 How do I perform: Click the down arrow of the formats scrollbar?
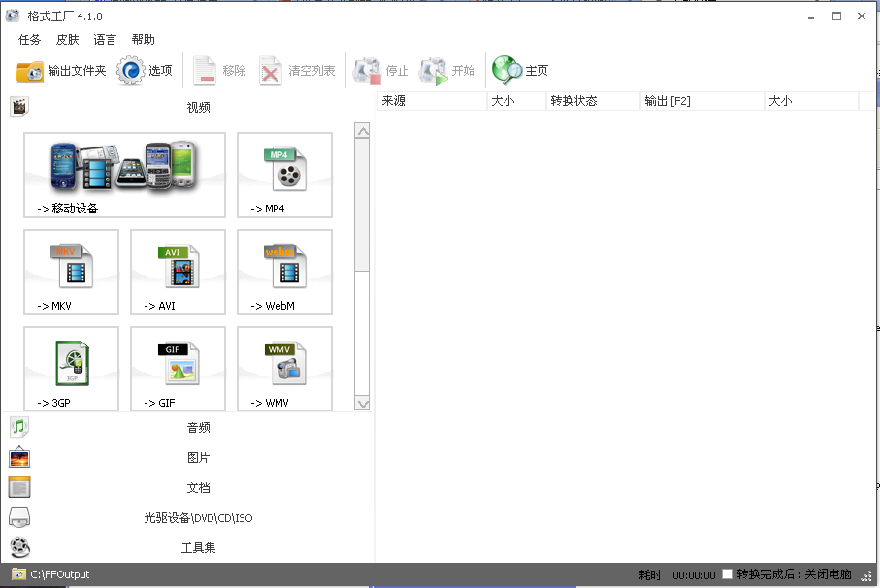click(363, 403)
